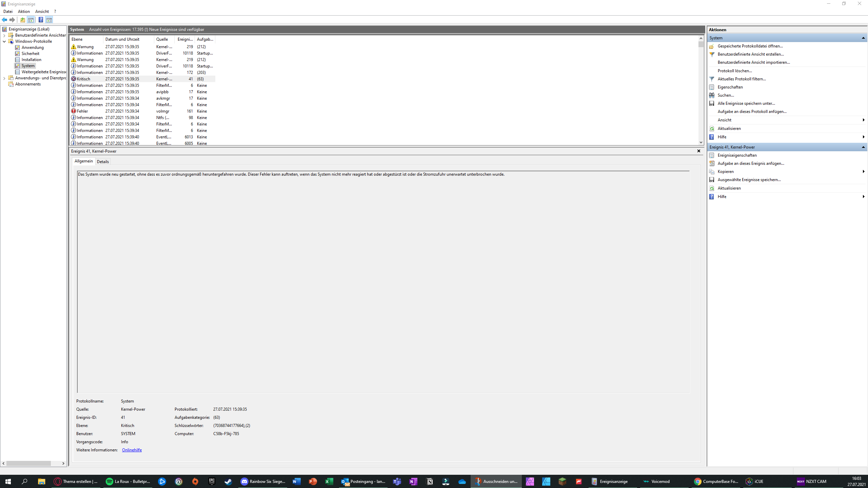The width and height of the screenshot is (868, 488).
Task: Collapse the System actions section
Action: pos(863,38)
